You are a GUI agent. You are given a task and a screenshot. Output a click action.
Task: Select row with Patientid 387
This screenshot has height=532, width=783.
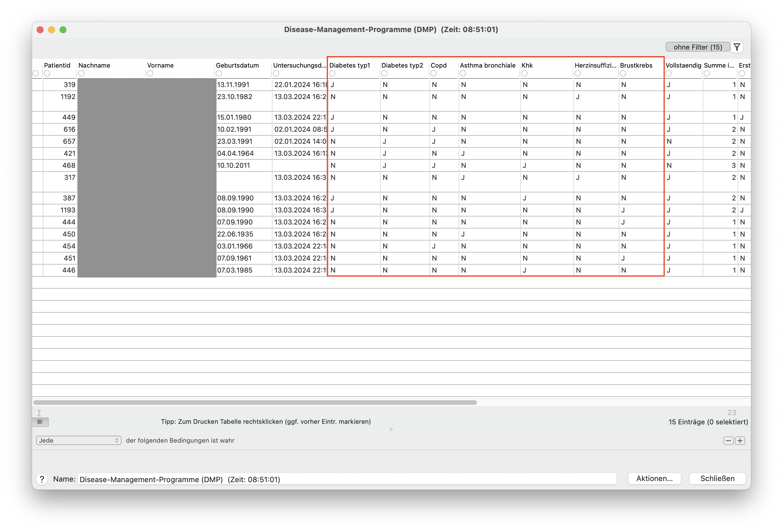(391, 198)
